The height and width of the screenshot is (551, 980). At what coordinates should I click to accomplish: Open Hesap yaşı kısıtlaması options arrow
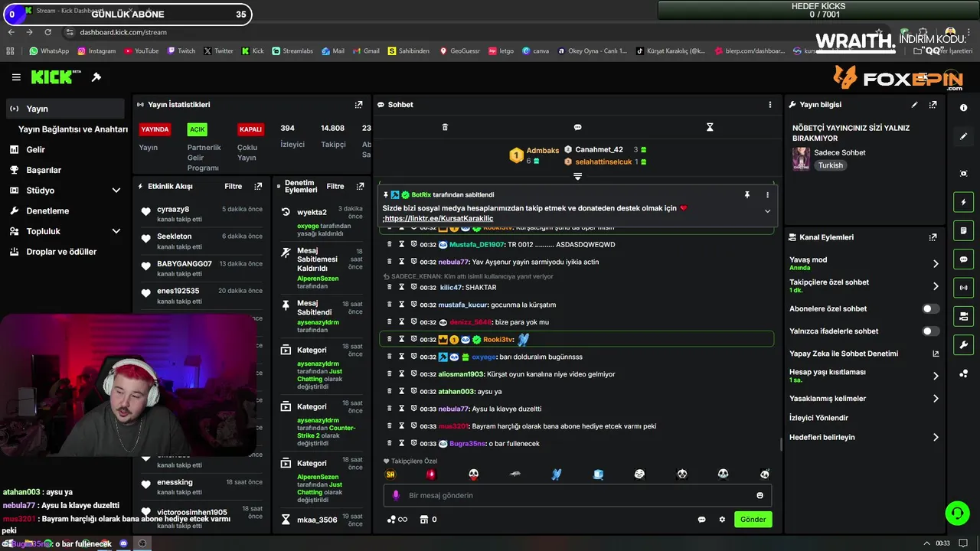point(935,376)
